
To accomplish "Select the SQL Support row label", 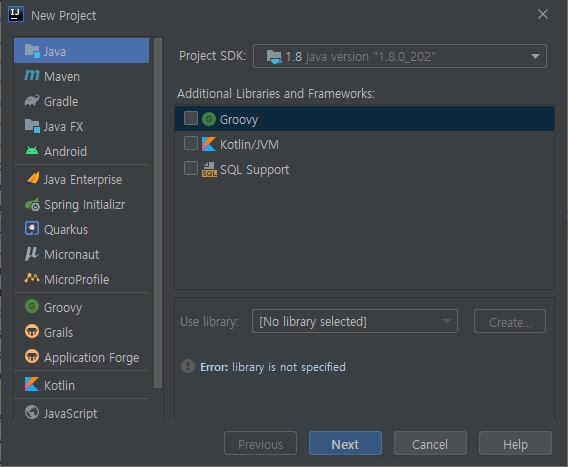I will pyautogui.click(x=254, y=170).
